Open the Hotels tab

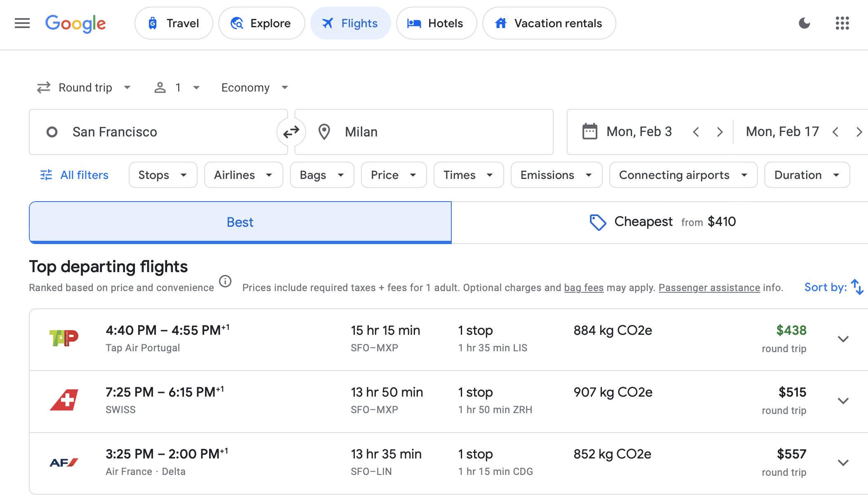(x=436, y=23)
